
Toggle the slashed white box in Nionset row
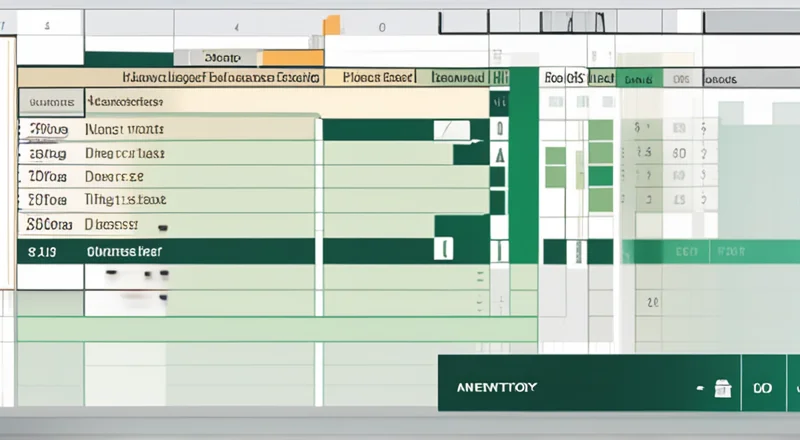click(451, 129)
